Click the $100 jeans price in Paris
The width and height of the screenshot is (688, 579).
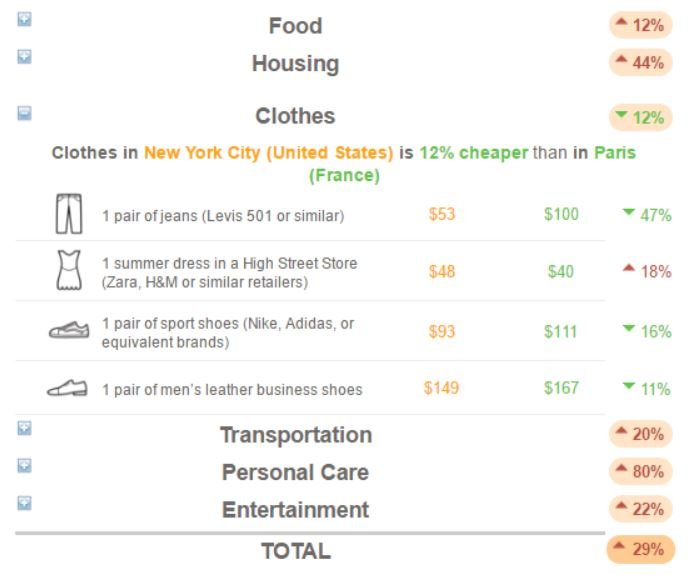point(561,214)
